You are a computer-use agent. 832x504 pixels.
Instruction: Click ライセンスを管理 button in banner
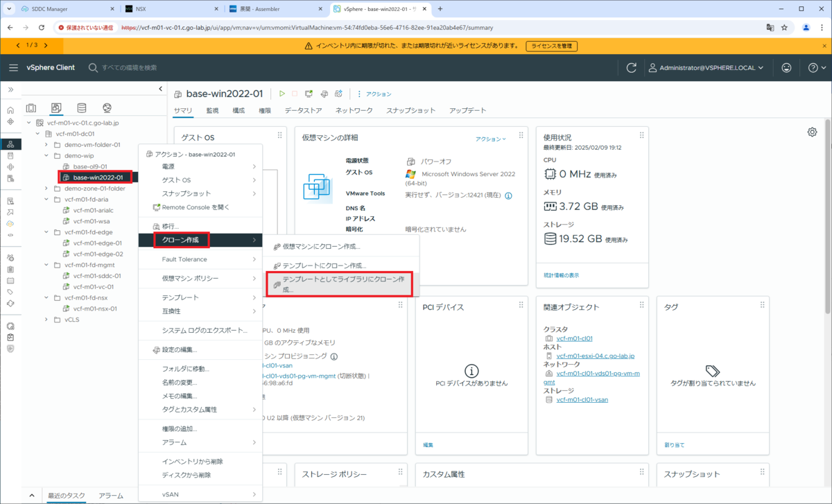point(552,46)
